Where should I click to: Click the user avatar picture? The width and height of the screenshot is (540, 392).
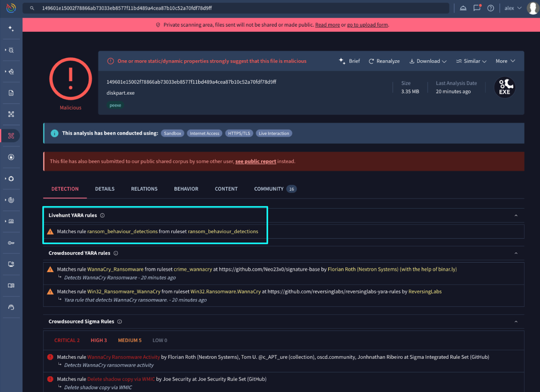[533, 8]
